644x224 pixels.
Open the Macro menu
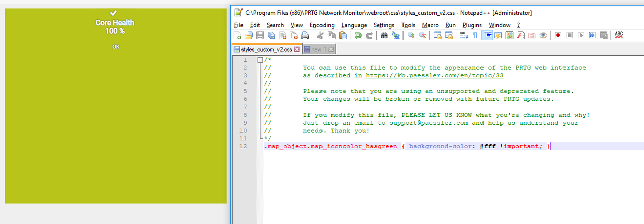pos(430,25)
